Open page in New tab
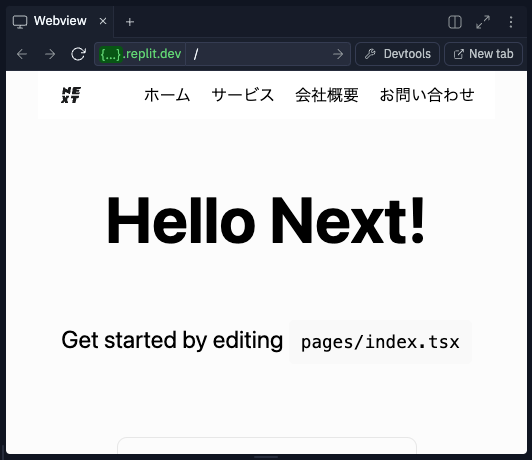Screen dimensions: 532x460 pyautogui.click(x=483, y=54)
